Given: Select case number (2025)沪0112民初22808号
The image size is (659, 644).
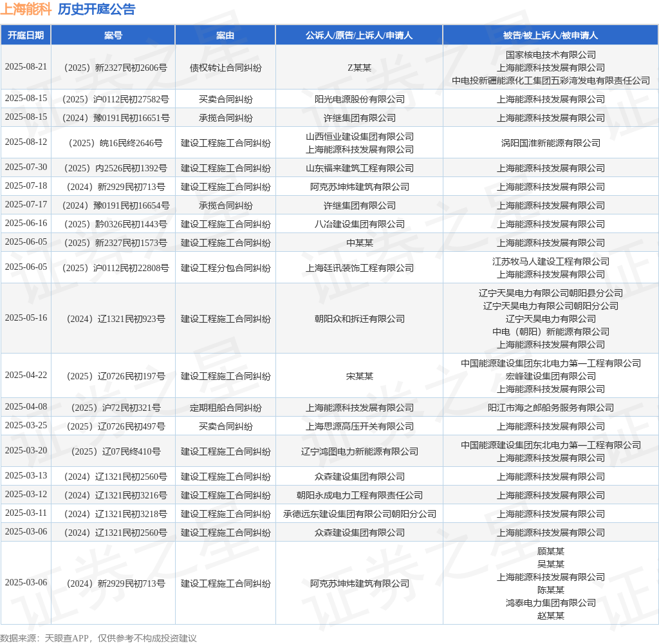Looking at the screenshot, I should click(113, 268).
